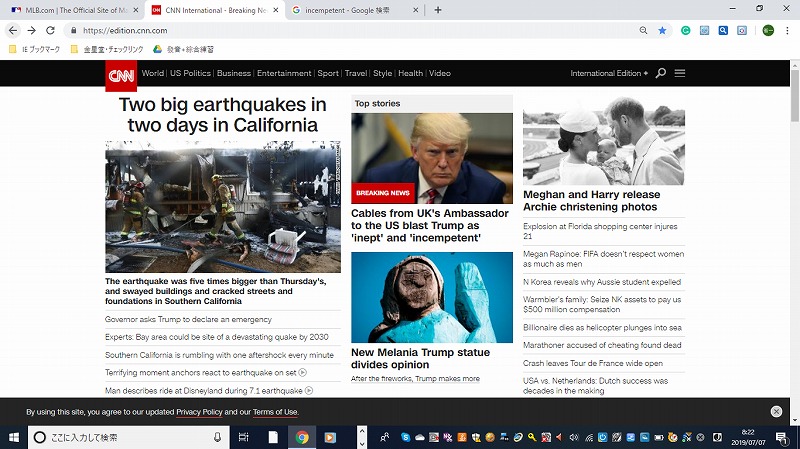This screenshot has height=449, width=800.
Task: Open the Megan Rapinoe FIFA story
Action: [x=603, y=259]
